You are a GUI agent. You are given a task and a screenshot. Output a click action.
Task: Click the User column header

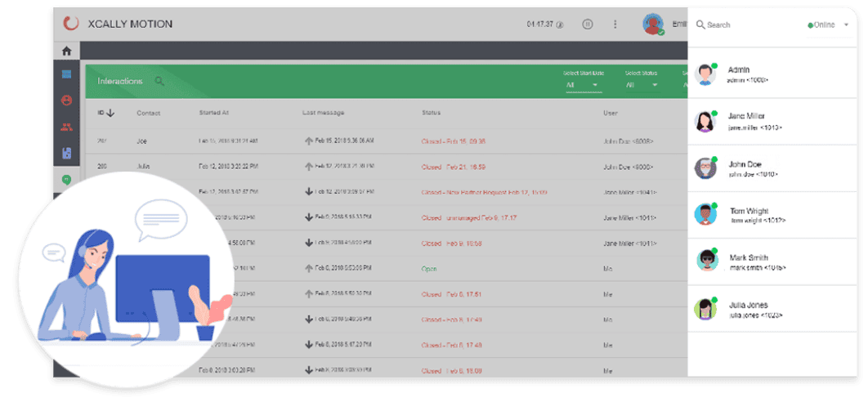[611, 113]
